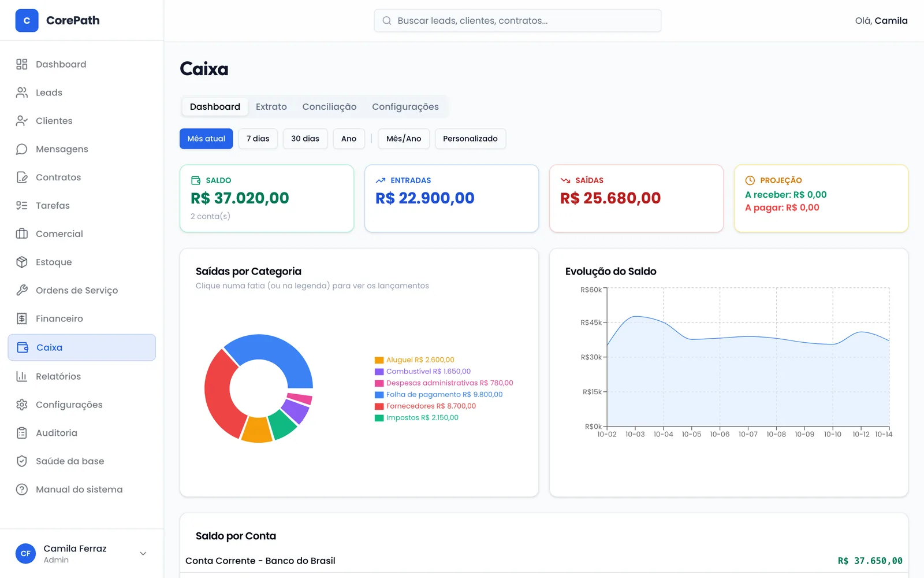Click the Estoque box icon
The image size is (924, 578).
coord(22,262)
